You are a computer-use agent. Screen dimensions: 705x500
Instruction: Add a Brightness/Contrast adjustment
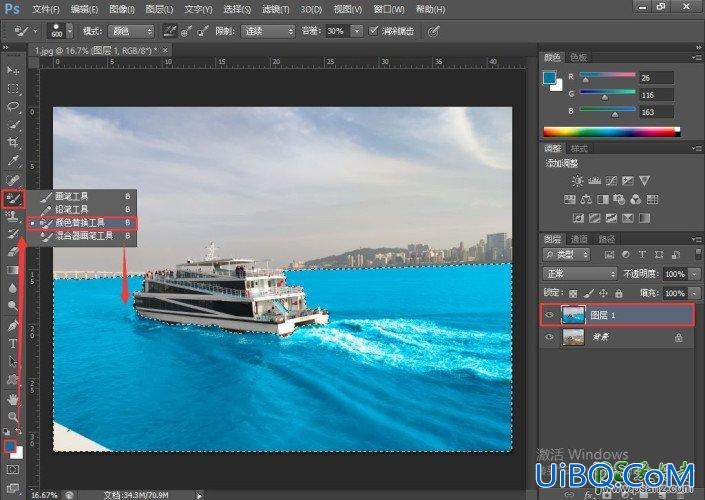pyautogui.click(x=577, y=181)
